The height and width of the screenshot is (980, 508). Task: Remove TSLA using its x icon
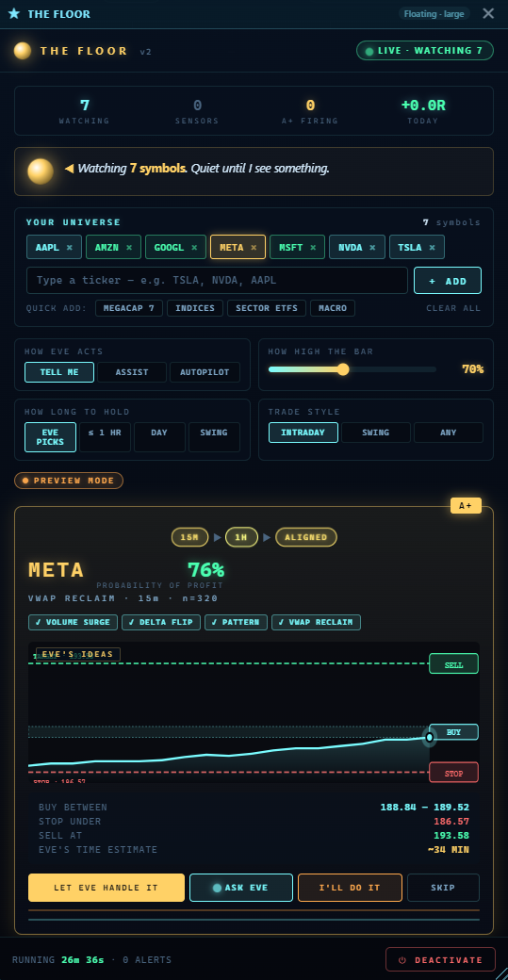[x=432, y=248]
